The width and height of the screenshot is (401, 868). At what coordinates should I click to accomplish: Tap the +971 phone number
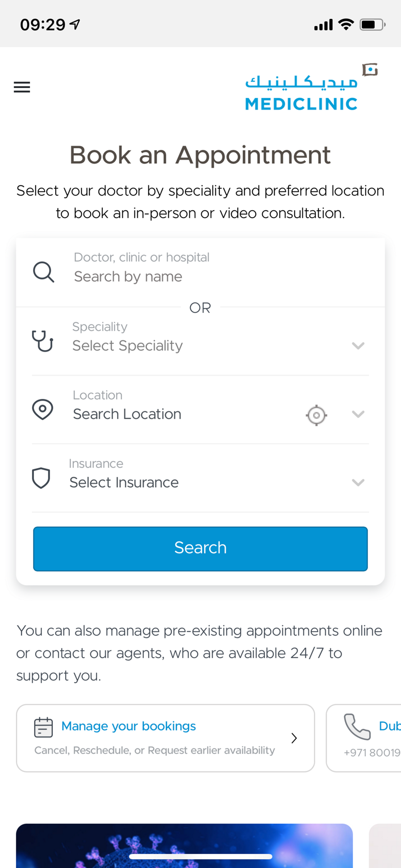(x=373, y=753)
